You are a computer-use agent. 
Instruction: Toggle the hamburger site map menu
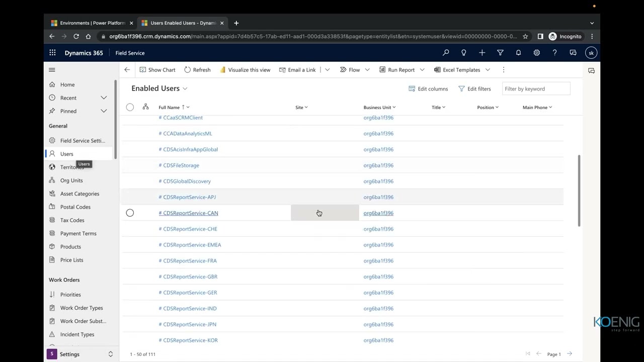pos(52,70)
